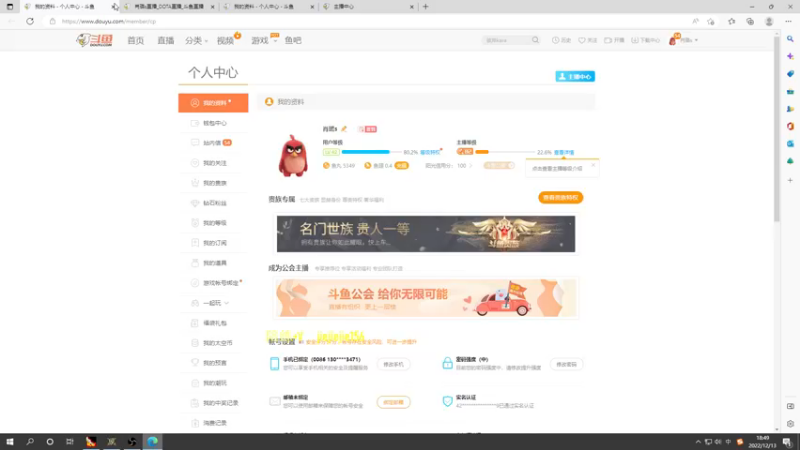Image resolution: width=800 pixels, height=450 pixels.
Task: Click the red badge next to nickname
Action: click(x=367, y=129)
